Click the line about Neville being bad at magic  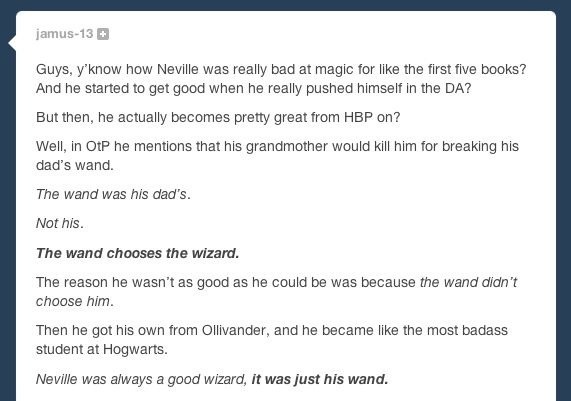[x=281, y=69]
